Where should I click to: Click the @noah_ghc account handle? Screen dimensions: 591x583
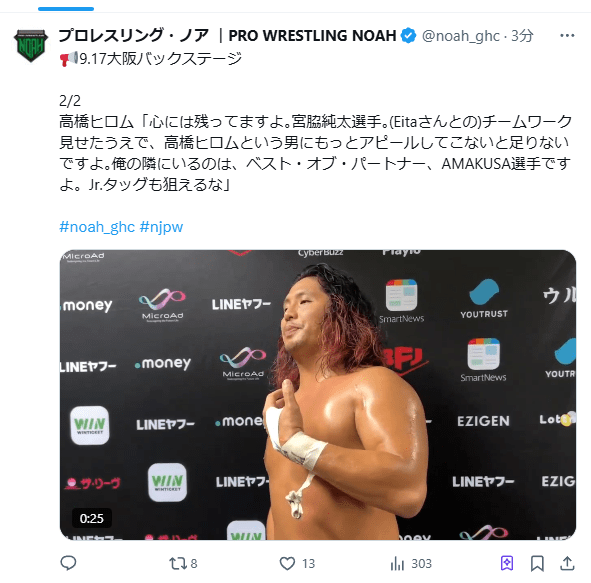click(x=461, y=36)
